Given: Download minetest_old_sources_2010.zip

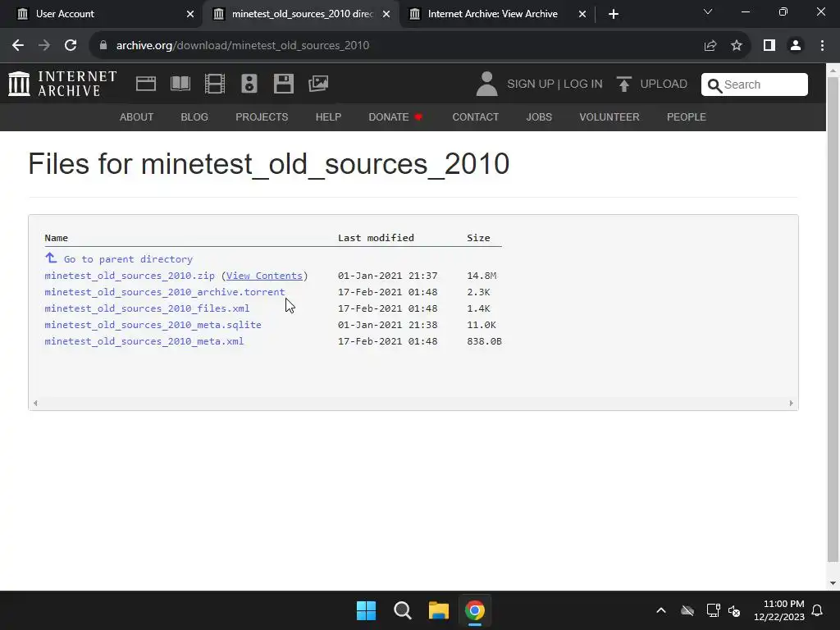Looking at the screenshot, I should [x=130, y=276].
